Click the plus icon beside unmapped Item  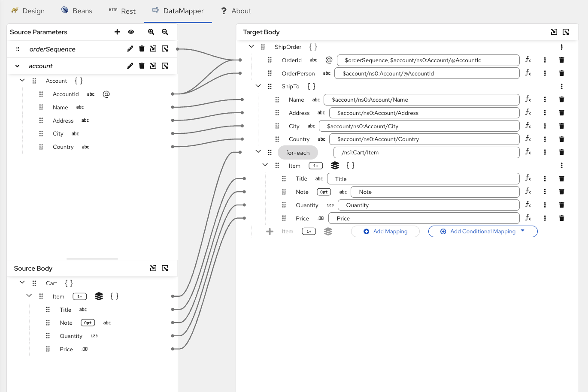(270, 232)
